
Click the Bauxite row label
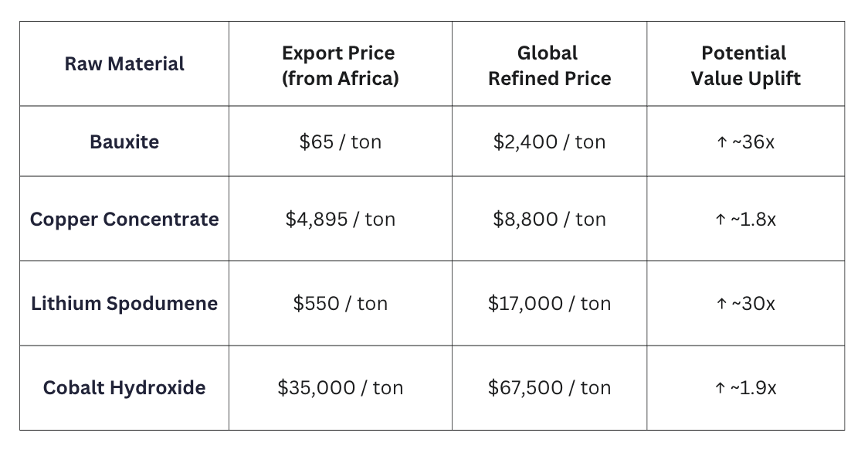124,142
